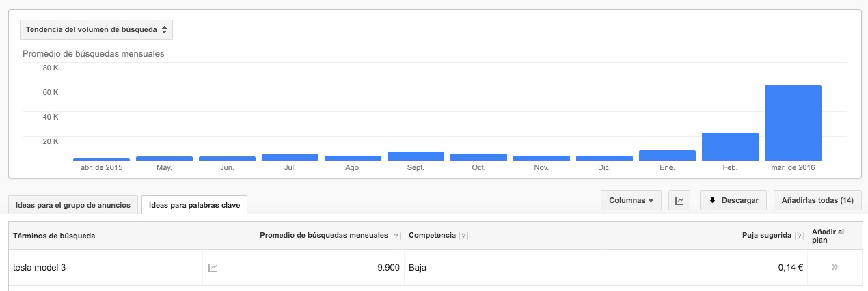Open help icon beside Promedio de búsquedas mensuales
This screenshot has width=868, height=291.
(x=396, y=236)
